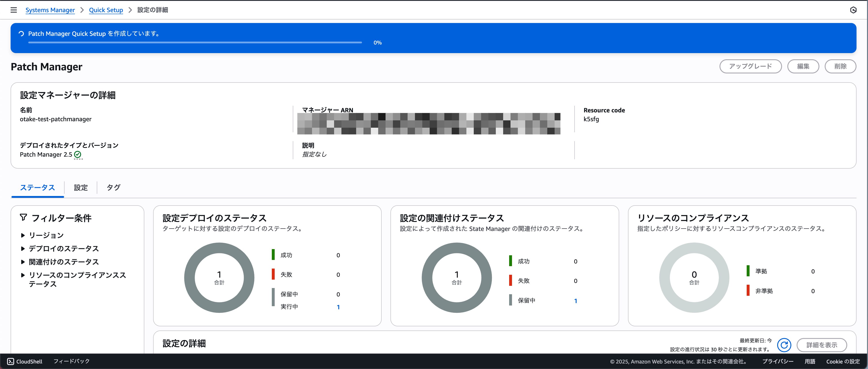Screen dimensions: 868x369
Task: Click the green 成功 swatch in deploy status
Action: point(273,255)
